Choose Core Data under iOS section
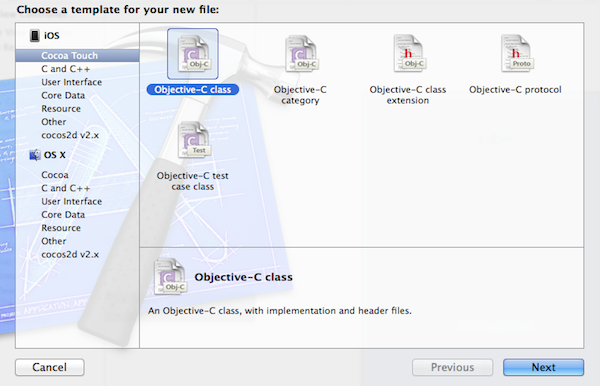The width and height of the screenshot is (600, 386). (63, 95)
